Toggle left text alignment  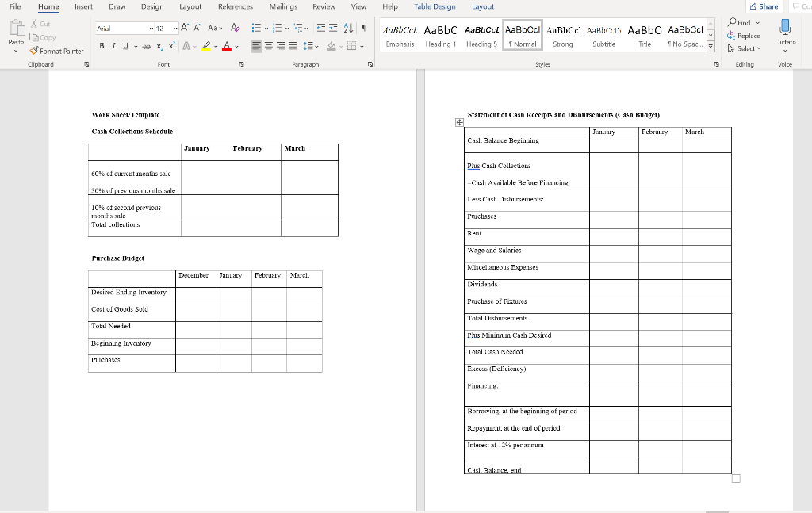click(x=256, y=46)
